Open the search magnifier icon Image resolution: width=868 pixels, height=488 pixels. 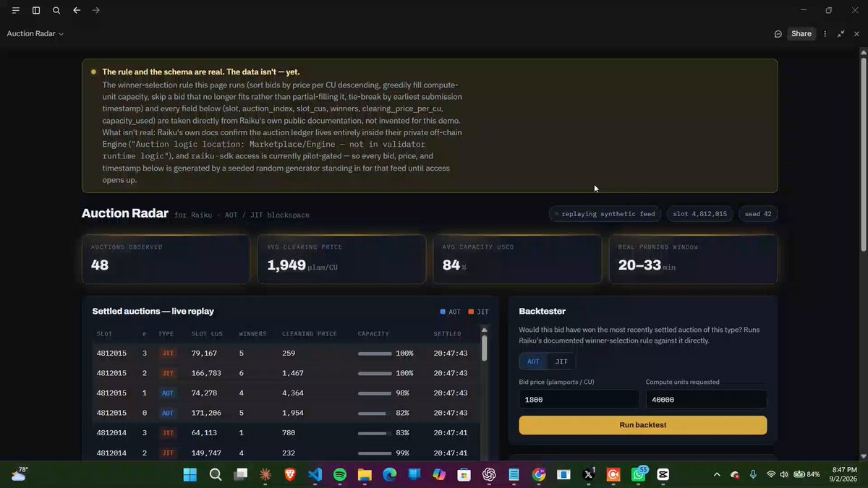[56, 11]
